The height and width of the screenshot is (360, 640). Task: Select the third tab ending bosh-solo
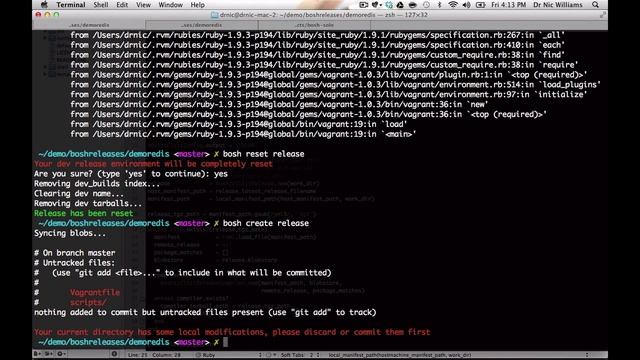315,25
